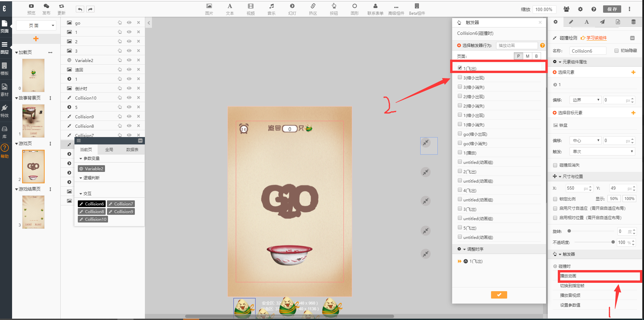644x320 pixels.
Task: Select the Collision8 interaction chip
Action: point(92,211)
